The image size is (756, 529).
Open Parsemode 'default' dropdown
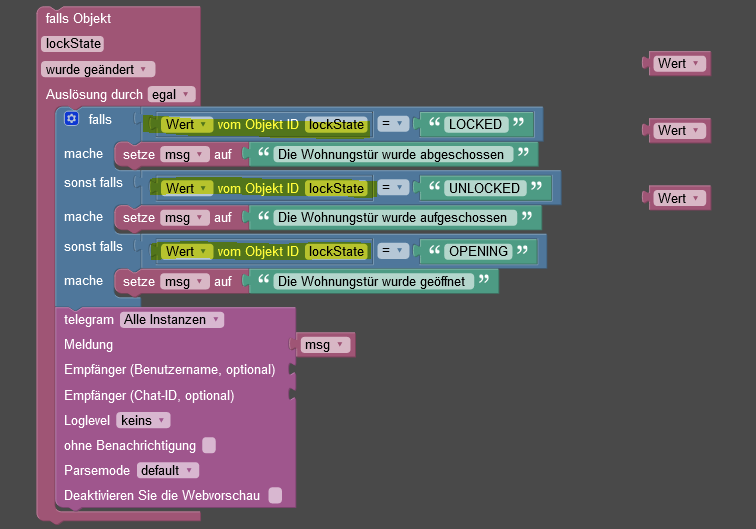(167, 470)
